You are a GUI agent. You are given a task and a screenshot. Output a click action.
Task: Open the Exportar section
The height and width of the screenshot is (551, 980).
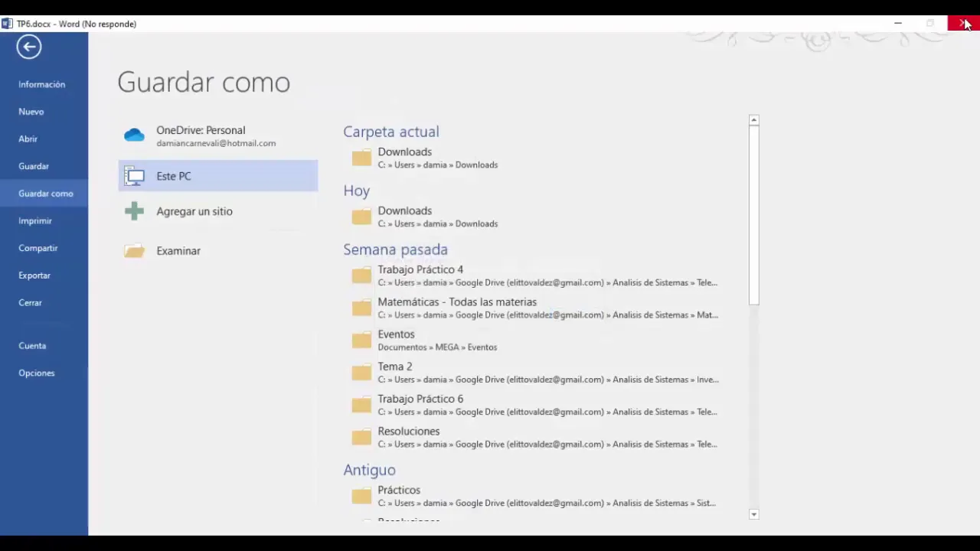pos(34,275)
